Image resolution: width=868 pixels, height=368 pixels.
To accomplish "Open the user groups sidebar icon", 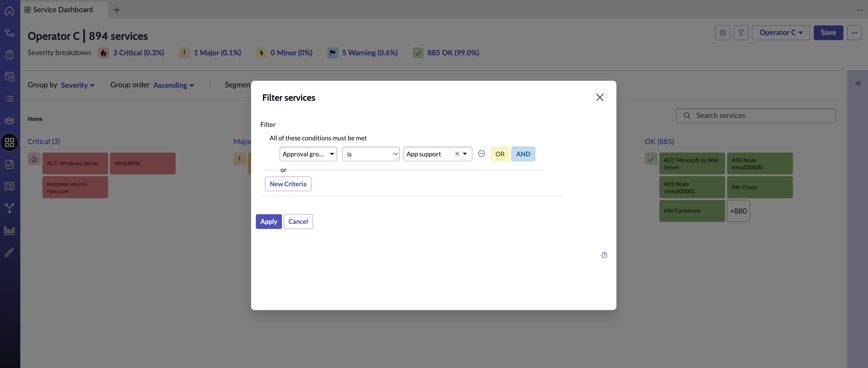I will (x=9, y=120).
